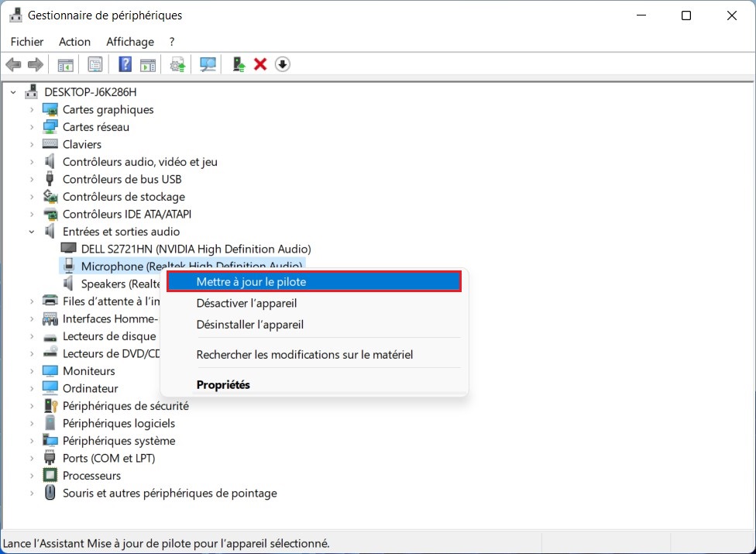
Task: Click Désinstaller l'appareil menu entry
Action: [x=249, y=325]
